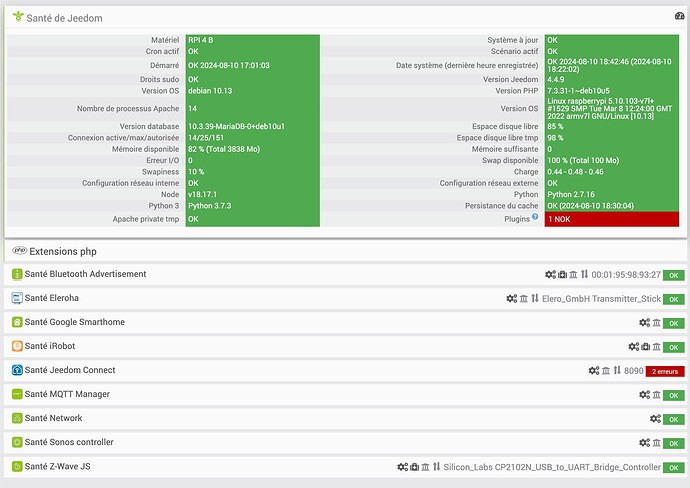Click the columns building icon on Z-Wave JS row
This screenshot has width=690, height=488.
pyautogui.click(x=426, y=467)
